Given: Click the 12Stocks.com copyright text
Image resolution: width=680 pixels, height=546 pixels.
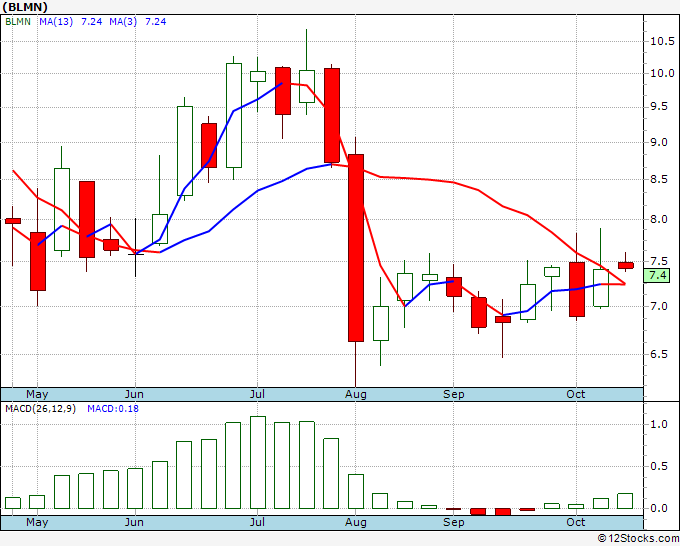Looking at the screenshot, I should (x=638, y=538).
